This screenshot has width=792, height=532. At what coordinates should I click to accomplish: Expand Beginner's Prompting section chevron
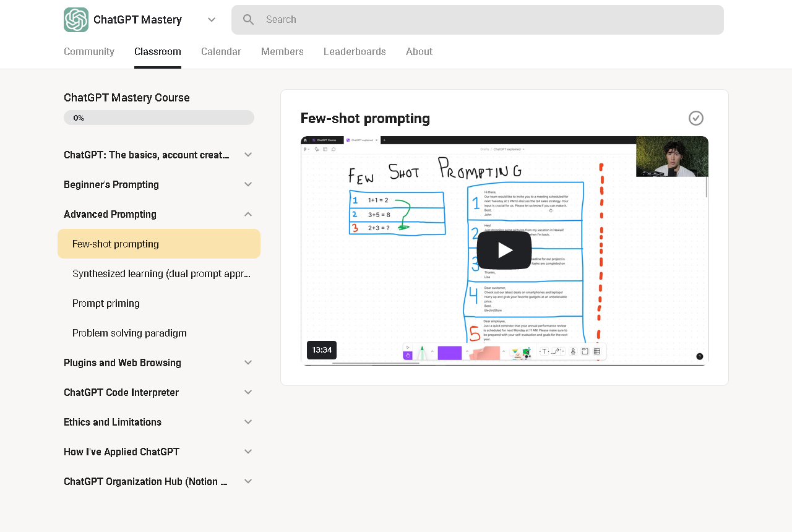point(248,184)
